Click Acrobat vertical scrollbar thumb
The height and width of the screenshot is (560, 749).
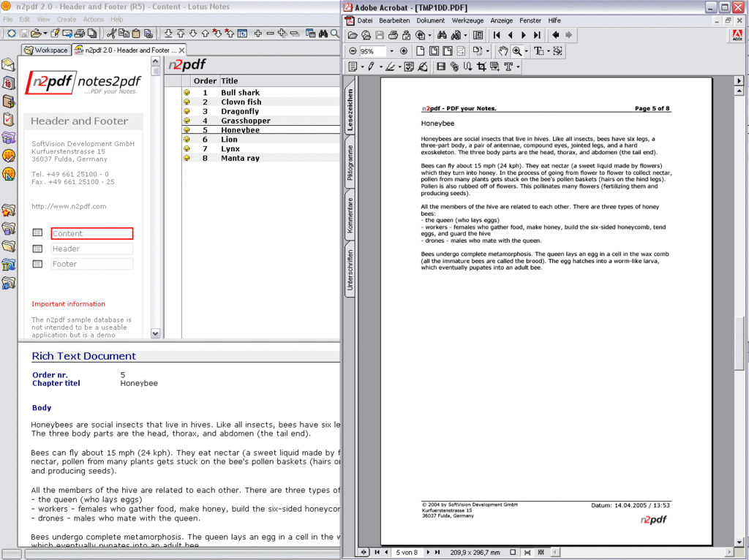coord(739,344)
